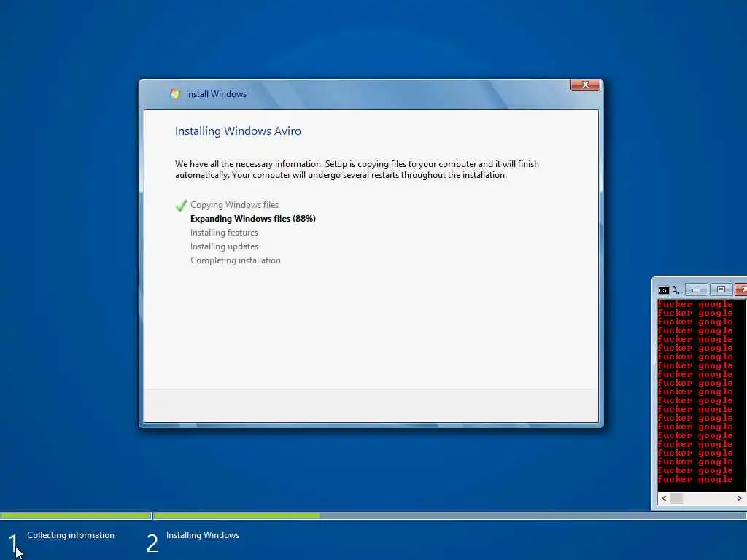Click the setup description paragraph

point(357,169)
